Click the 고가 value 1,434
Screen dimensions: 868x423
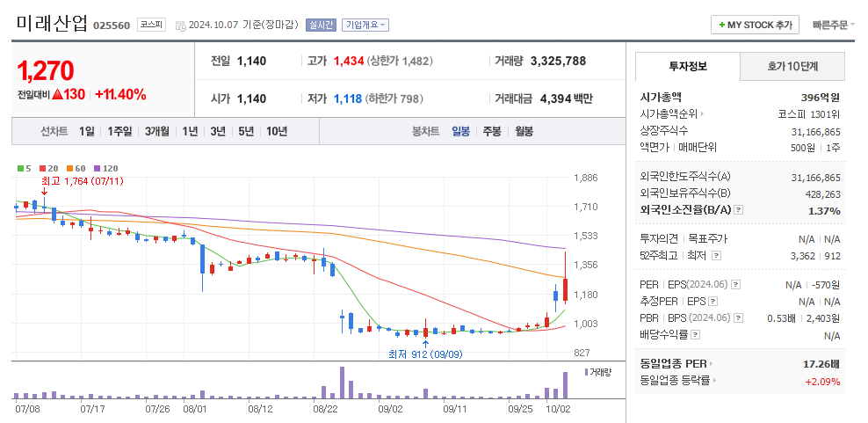tap(348, 61)
